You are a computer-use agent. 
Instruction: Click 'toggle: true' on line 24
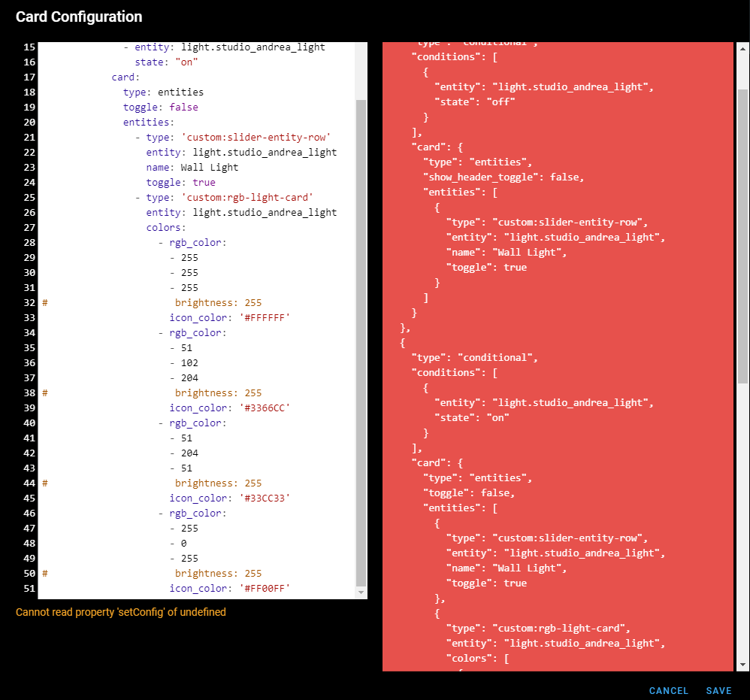(180, 182)
